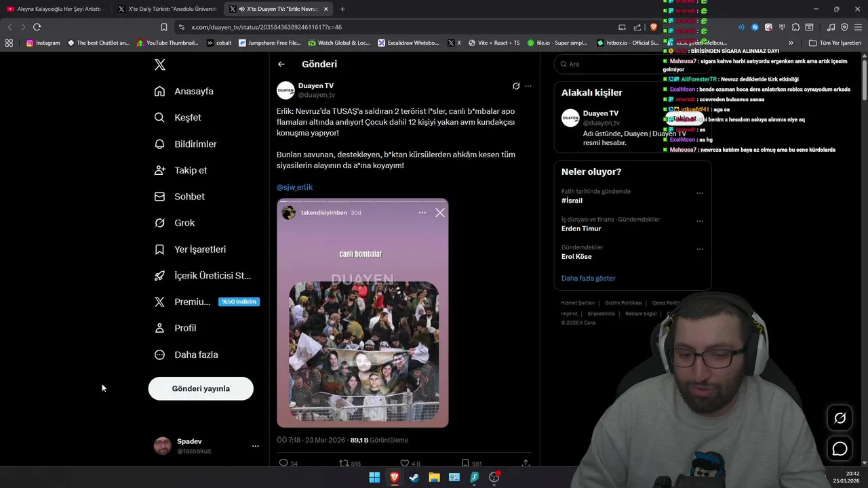Open floating messages chat button

pyautogui.click(x=840, y=449)
